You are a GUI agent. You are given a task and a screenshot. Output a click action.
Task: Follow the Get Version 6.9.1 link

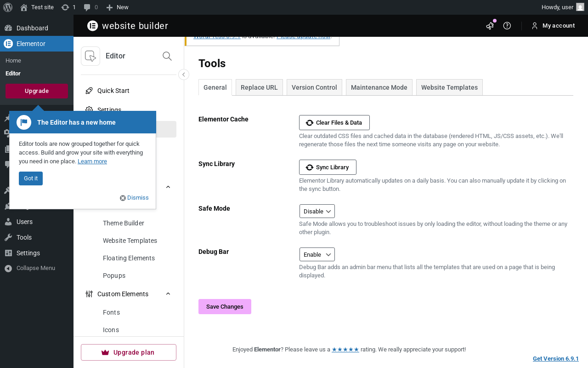click(555, 359)
